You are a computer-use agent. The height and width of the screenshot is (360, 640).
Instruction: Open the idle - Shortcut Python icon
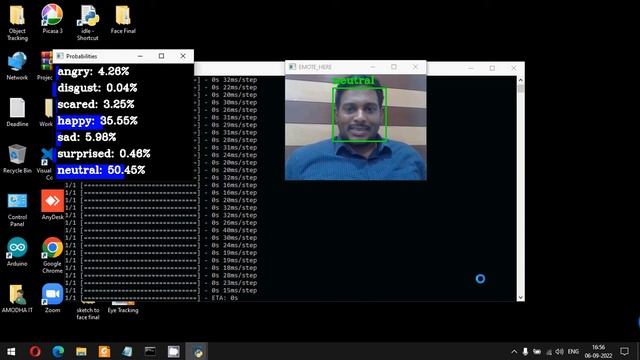87,22
